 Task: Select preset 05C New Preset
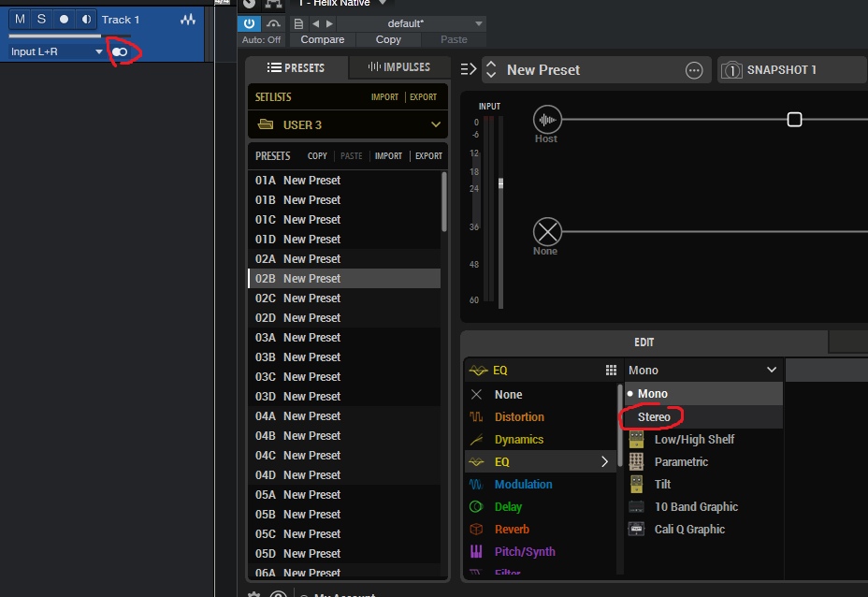[x=344, y=534]
